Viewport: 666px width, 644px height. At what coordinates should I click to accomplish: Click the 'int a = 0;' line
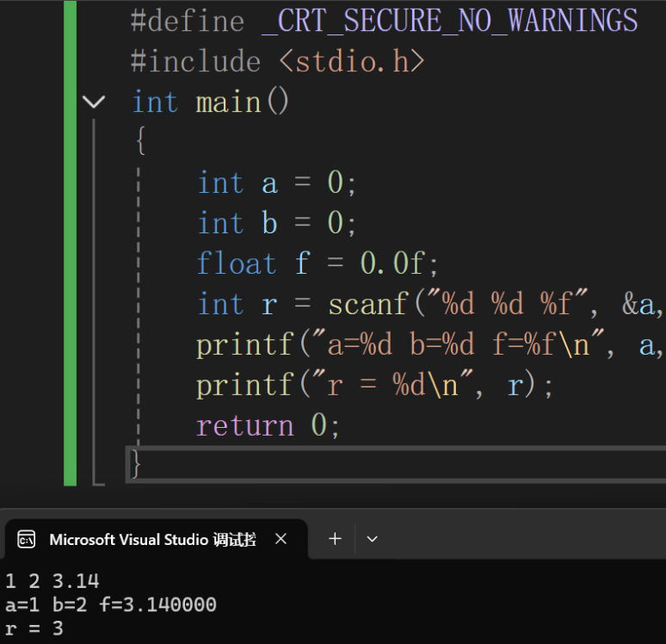[x=276, y=183]
